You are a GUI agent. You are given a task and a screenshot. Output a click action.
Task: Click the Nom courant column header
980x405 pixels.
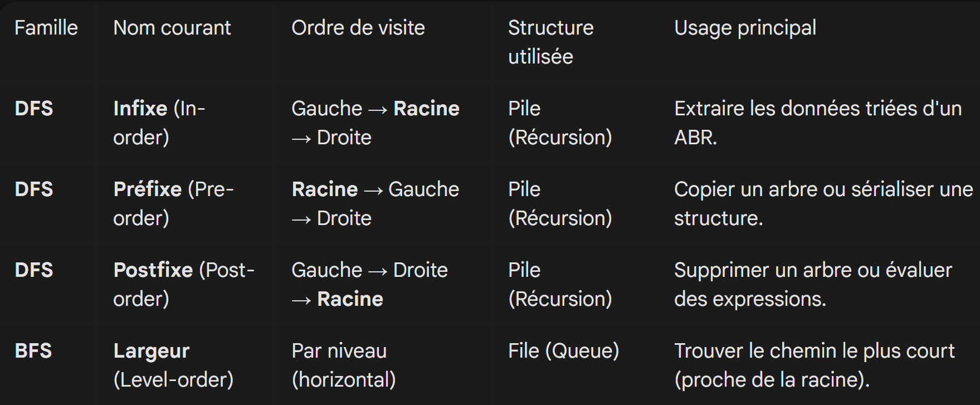point(172,28)
